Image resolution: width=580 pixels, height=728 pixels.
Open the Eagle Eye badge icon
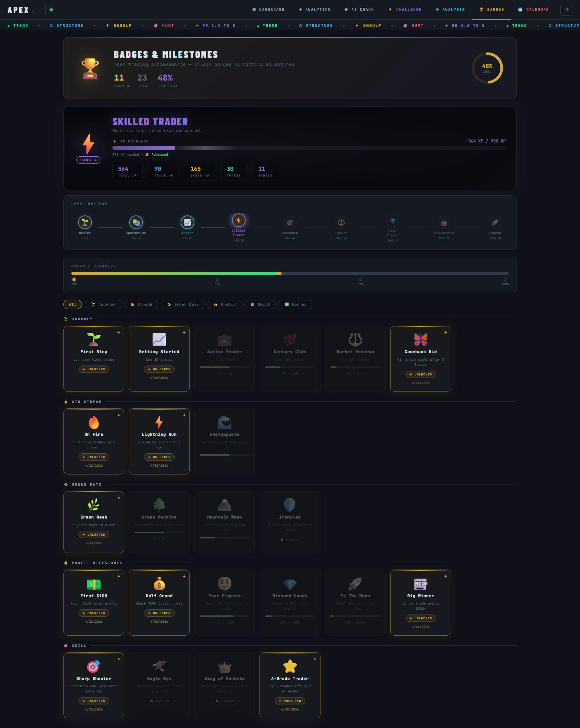coord(159,666)
